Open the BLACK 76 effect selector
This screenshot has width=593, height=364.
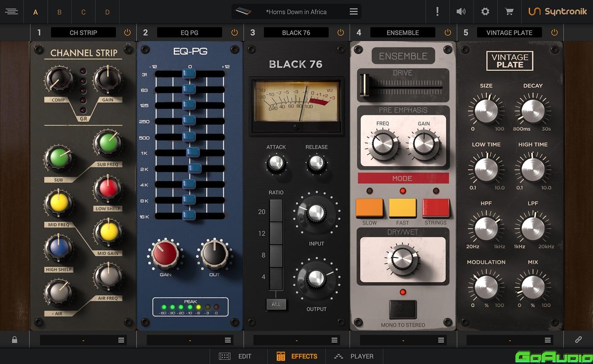coord(296,32)
